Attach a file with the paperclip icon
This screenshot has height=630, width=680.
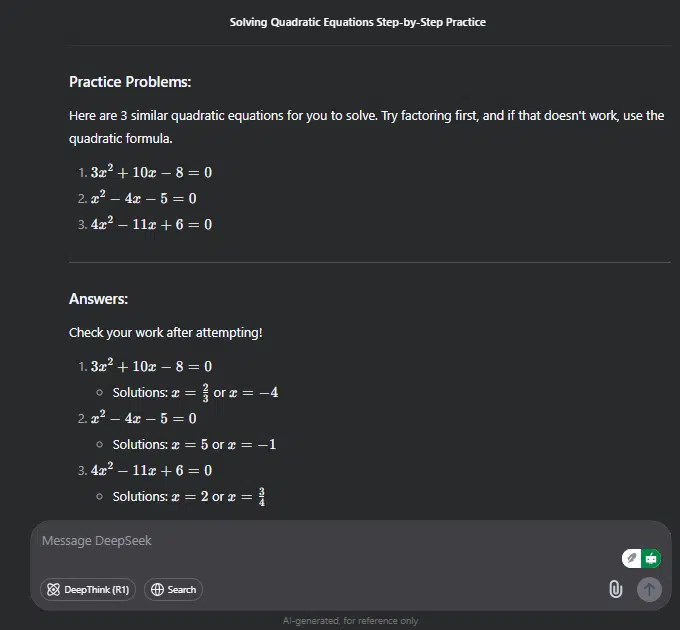616,589
